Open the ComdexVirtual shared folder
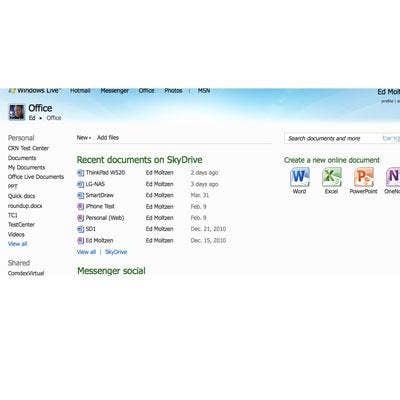This screenshot has width=400, height=400. [26, 273]
